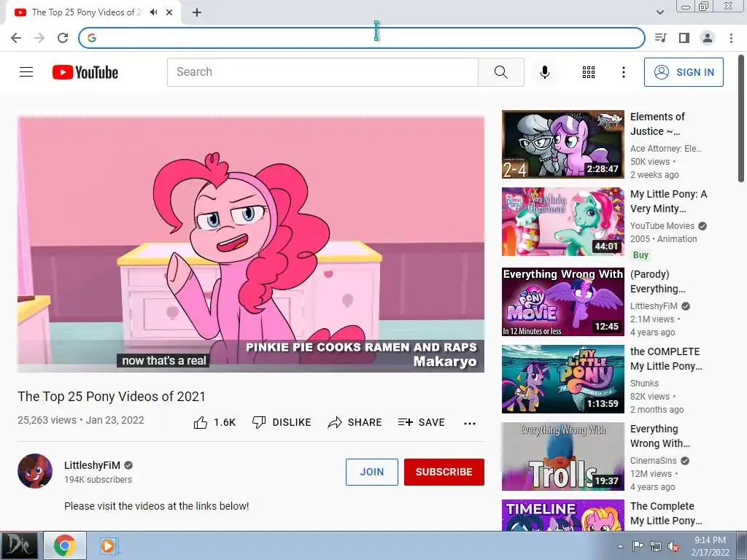Reload the page
The width and height of the screenshot is (747, 560).
[x=63, y=38]
